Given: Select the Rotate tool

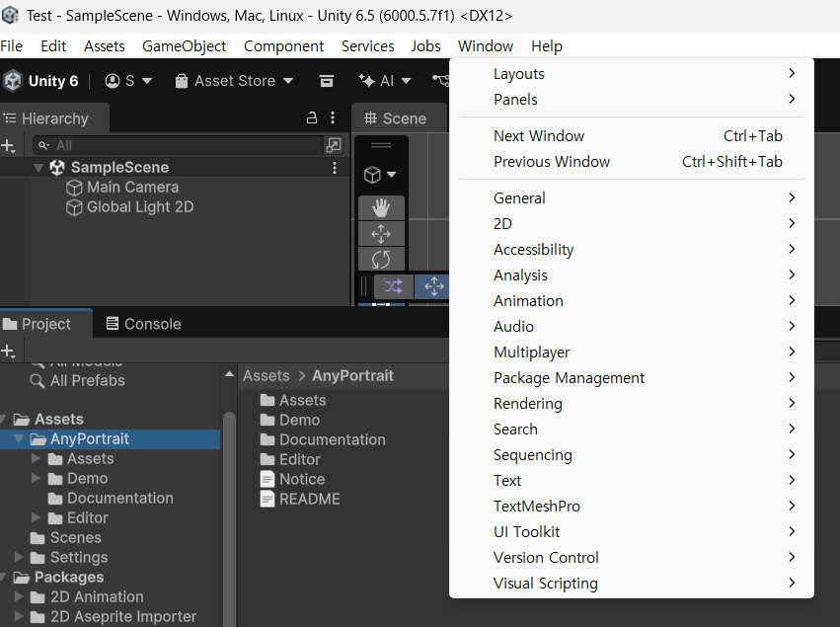Looking at the screenshot, I should (x=381, y=260).
